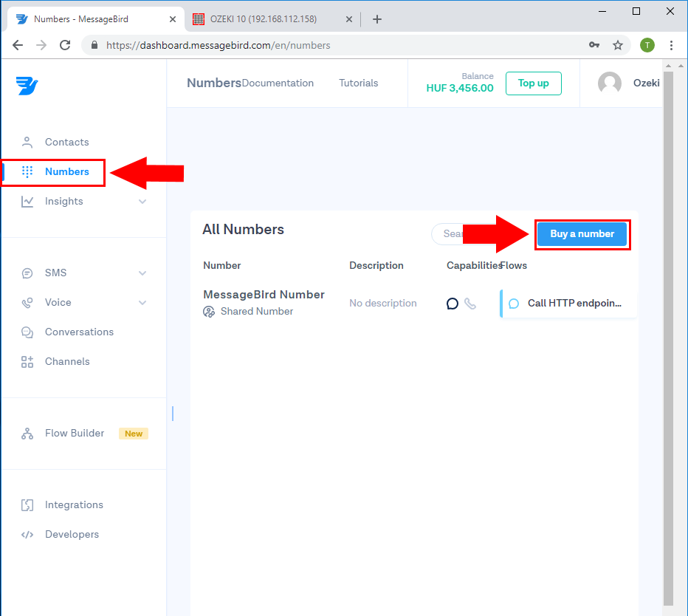Reload the page with refresh icon
Viewport: 688px width, 616px height.
pos(65,45)
